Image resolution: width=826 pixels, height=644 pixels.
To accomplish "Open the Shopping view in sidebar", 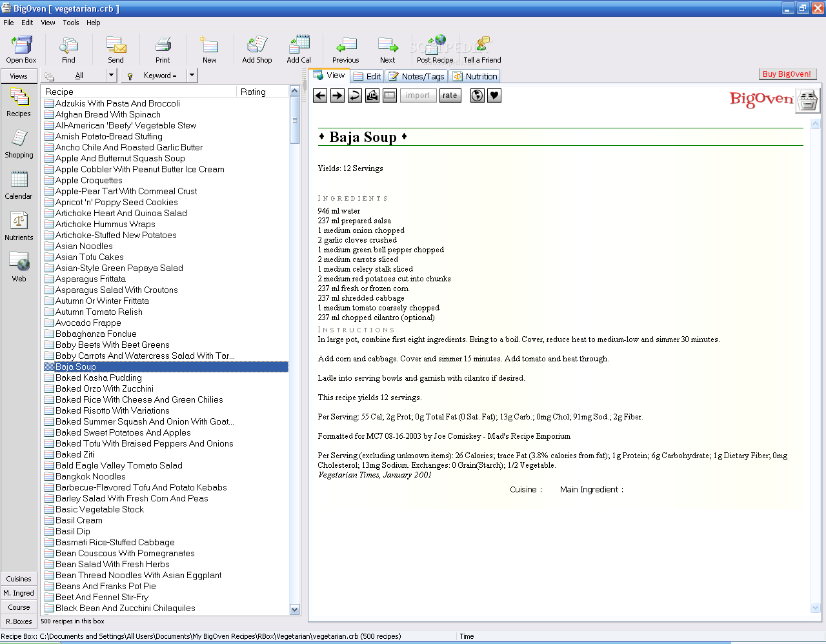I will tap(19, 145).
